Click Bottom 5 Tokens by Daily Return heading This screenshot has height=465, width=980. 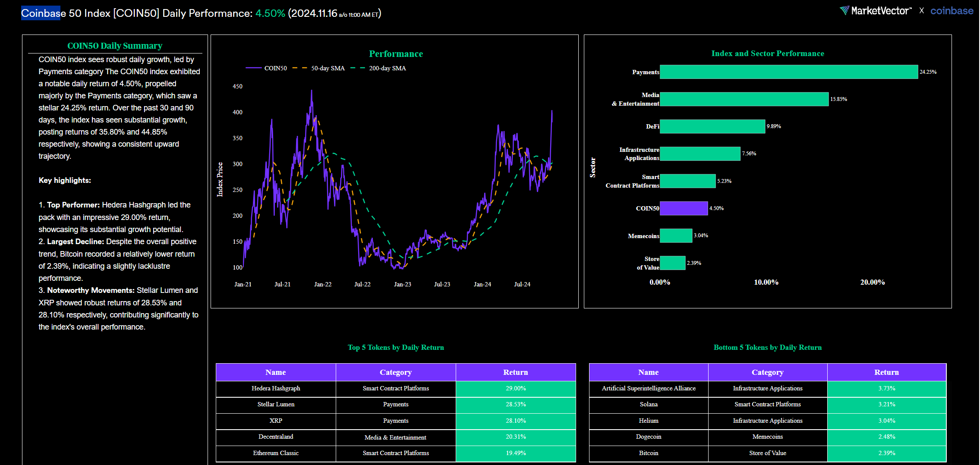click(x=768, y=348)
